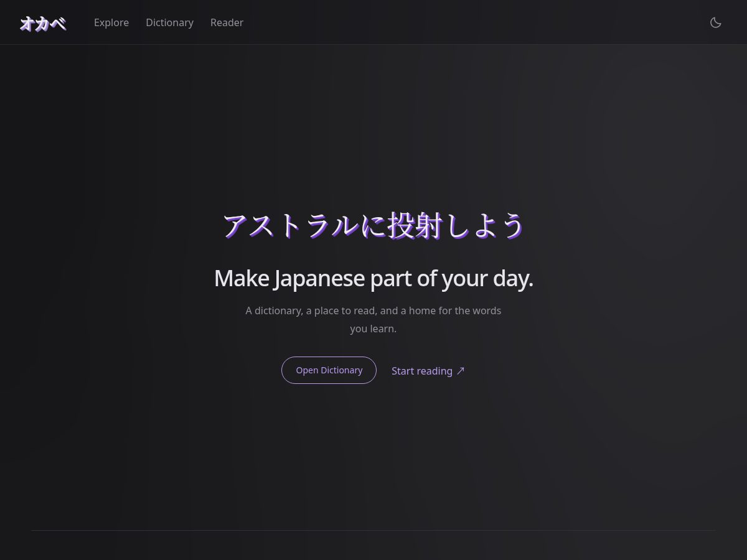
Task: Click the オカベ logo in the header
Action: pos(43,24)
